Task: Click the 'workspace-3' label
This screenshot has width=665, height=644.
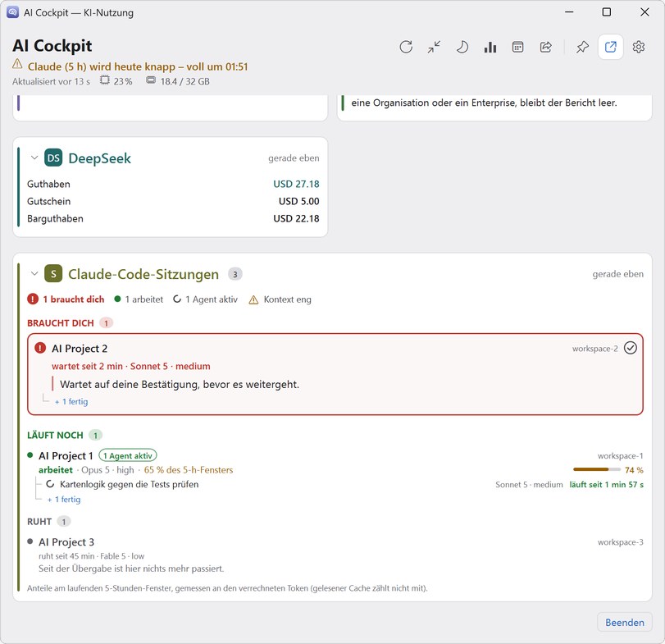Action: [x=621, y=542]
